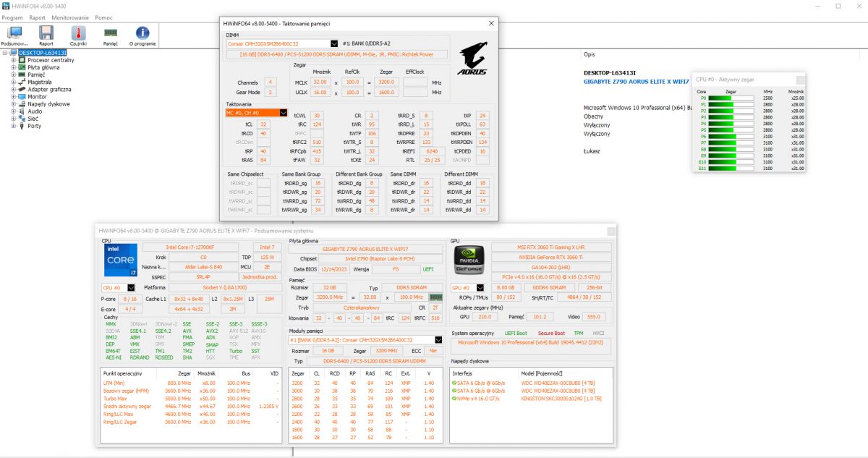This screenshot has height=458, width=868.
Task: Open the CPU #0 selector dropdown
Action: point(131,287)
